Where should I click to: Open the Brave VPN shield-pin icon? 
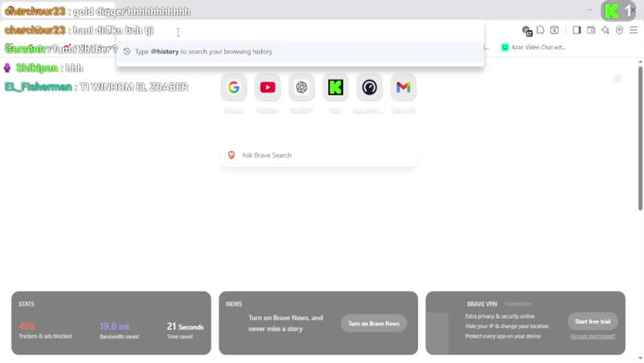pos(619,30)
